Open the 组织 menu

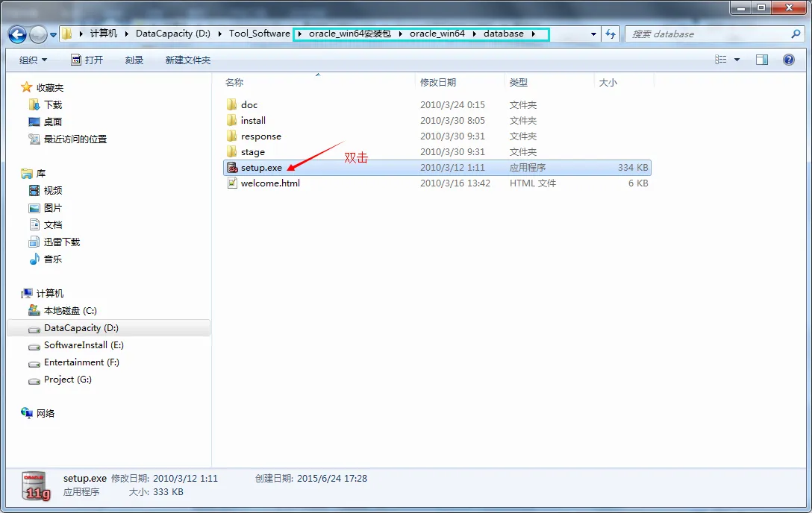[x=33, y=60]
